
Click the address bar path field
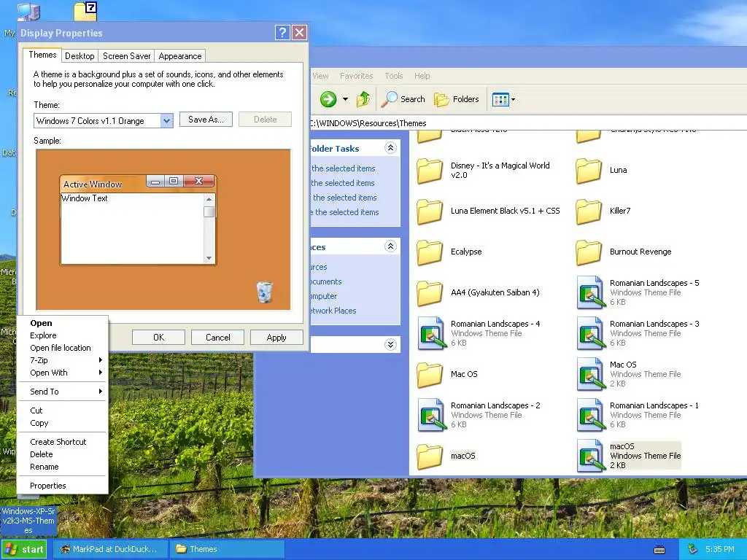pos(528,123)
